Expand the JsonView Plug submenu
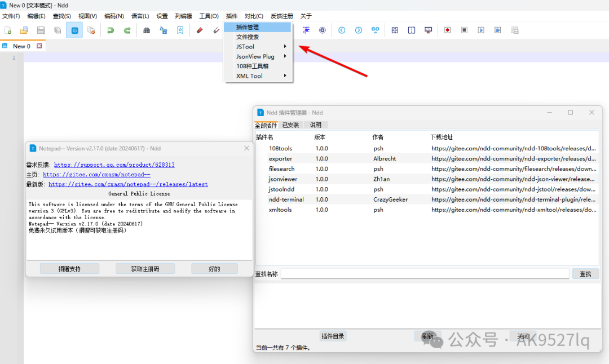This screenshot has width=609, height=364. pyautogui.click(x=257, y=56)
